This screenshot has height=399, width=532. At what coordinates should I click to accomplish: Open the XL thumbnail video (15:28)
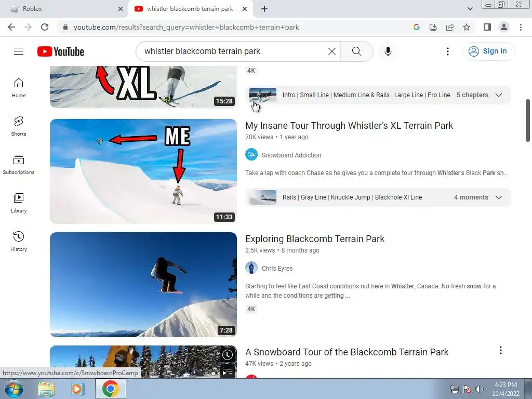[x=143, y=87]
